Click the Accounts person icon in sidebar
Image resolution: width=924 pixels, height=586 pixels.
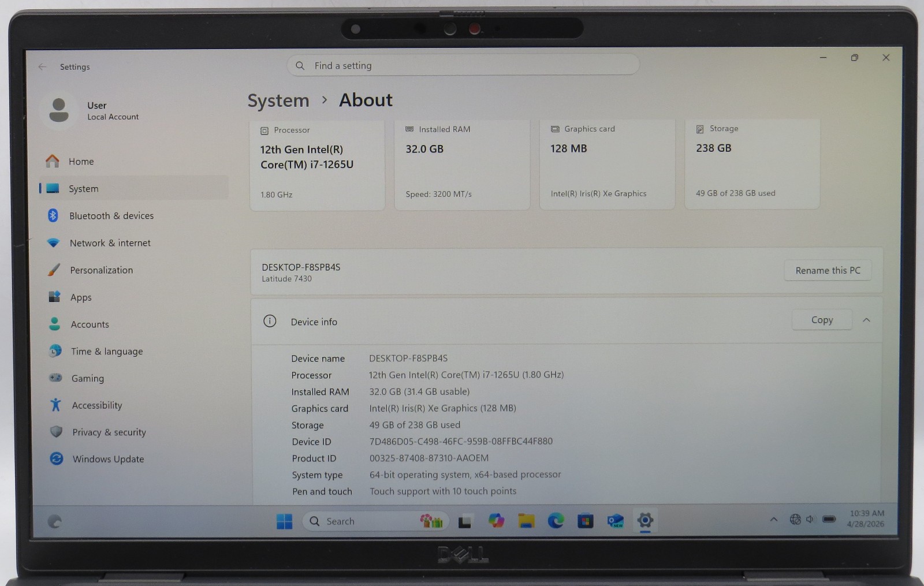54,324
